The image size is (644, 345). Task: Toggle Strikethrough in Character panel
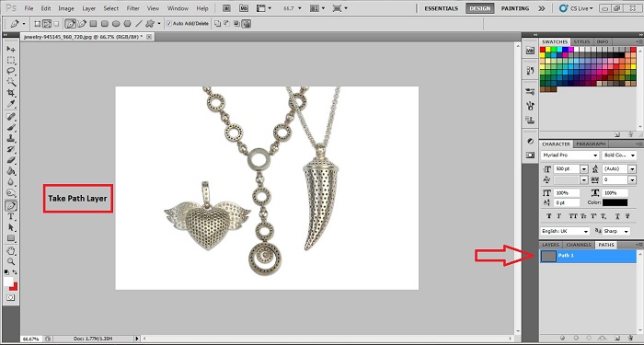click(x=627, y=215)
